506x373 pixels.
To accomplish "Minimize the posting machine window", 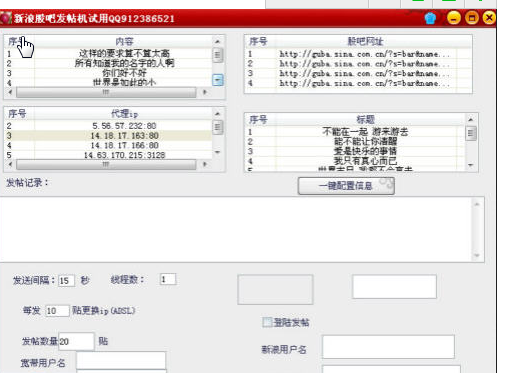I will coord(454,18).
